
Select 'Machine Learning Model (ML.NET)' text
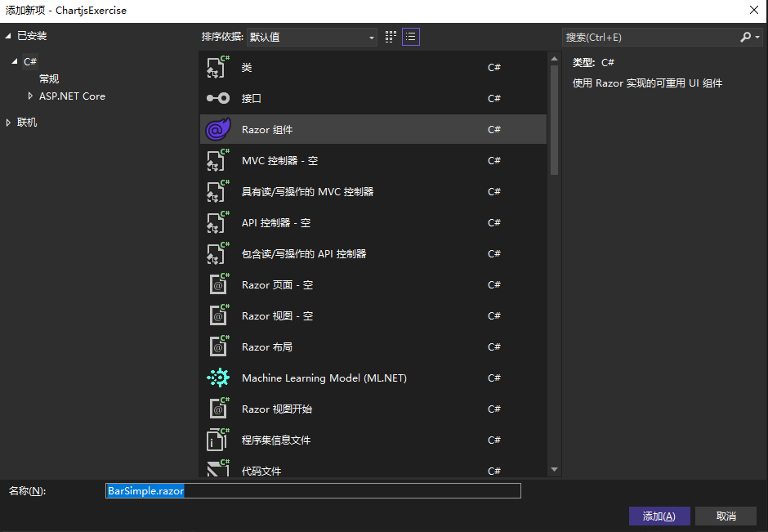324,378
